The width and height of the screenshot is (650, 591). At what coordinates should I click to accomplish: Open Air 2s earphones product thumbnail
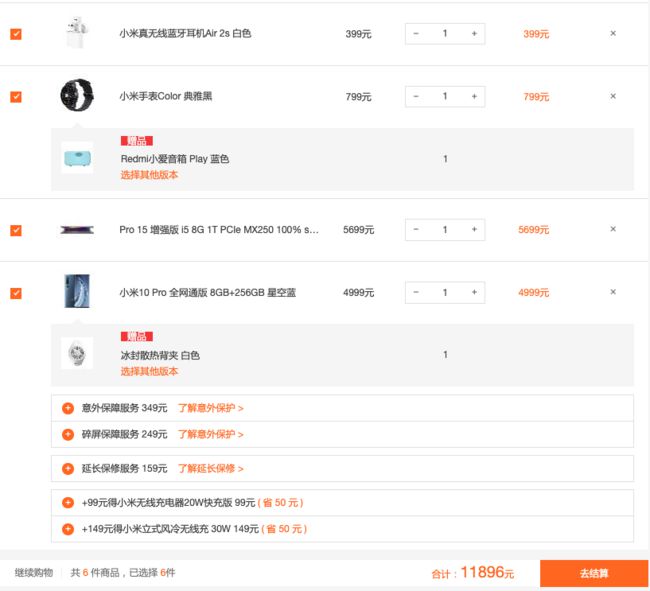pyautogui.click(x=77, y=33)
